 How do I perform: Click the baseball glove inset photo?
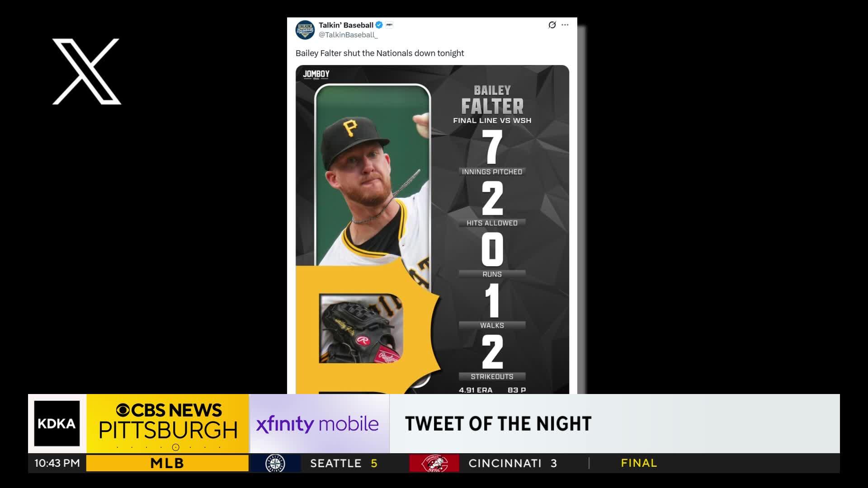[361, 328]
